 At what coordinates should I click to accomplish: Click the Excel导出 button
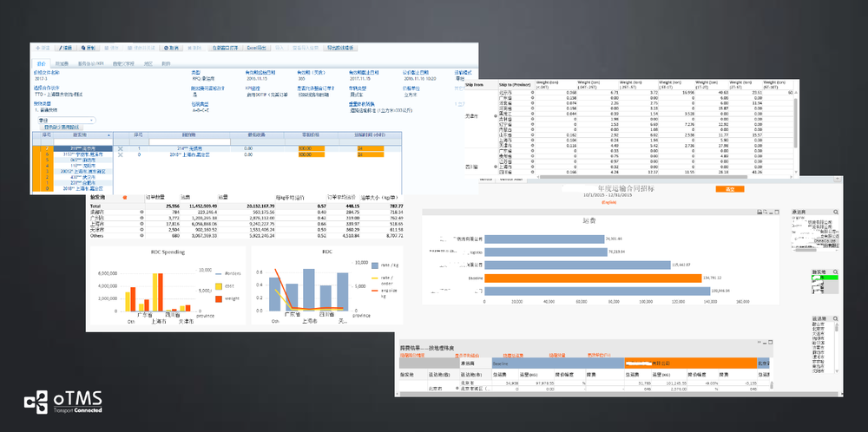(256, 48)
